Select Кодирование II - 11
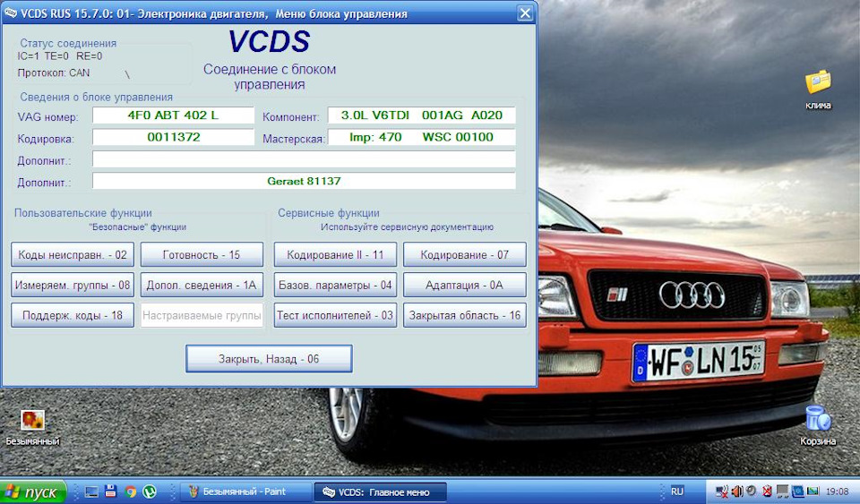 point(335,255)
